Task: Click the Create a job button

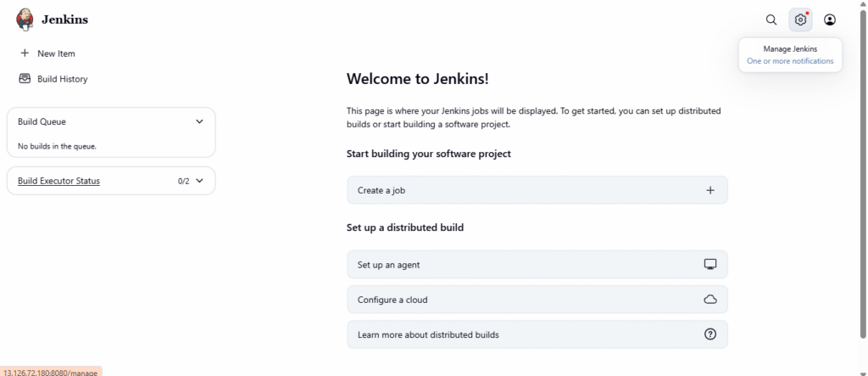Action: [537, 190]
